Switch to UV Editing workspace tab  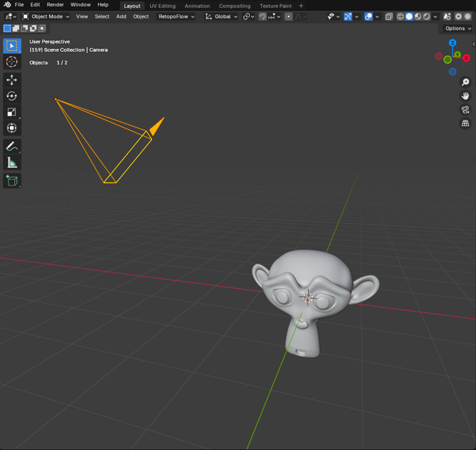[x=162, y=6]
